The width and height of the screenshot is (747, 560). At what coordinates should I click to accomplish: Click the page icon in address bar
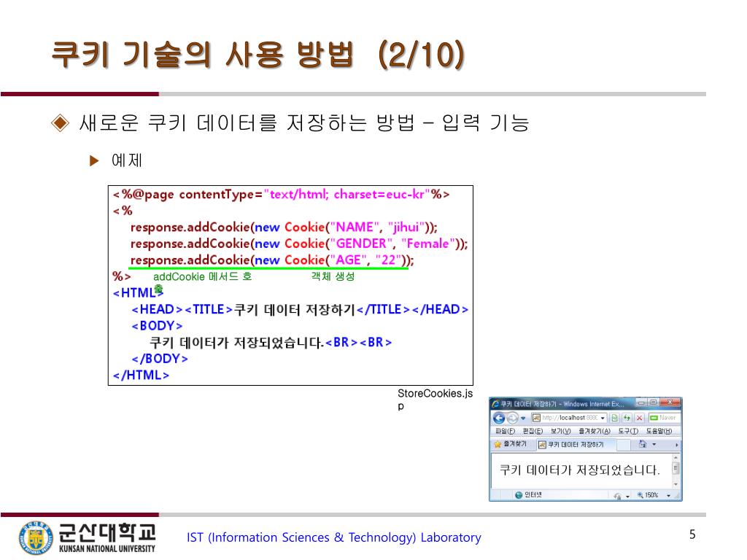536,418
